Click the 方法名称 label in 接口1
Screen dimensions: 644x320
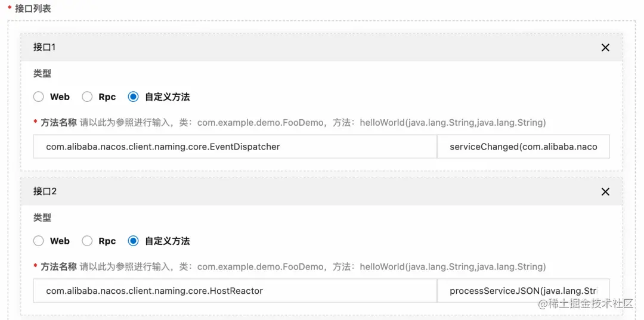[58, 122]
